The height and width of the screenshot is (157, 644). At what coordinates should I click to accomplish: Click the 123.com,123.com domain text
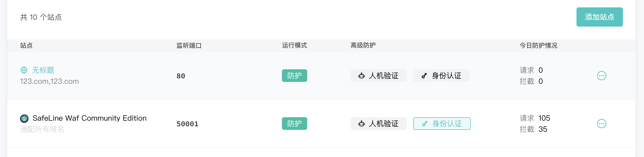[x=49, y=81]
